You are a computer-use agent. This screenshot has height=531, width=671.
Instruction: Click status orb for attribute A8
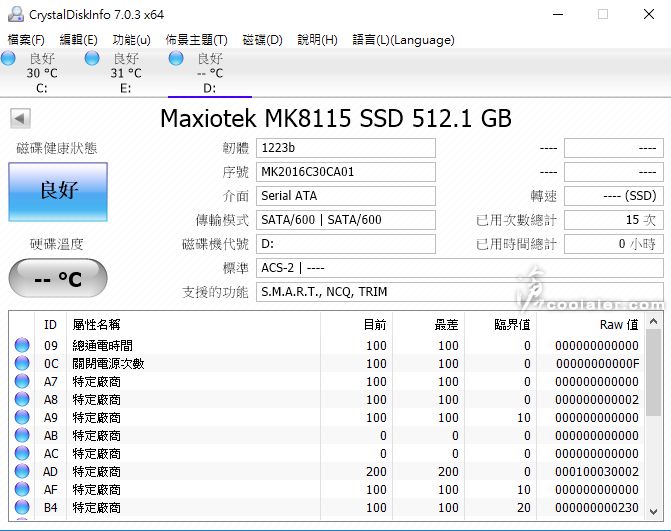click(x=22, y=399)
